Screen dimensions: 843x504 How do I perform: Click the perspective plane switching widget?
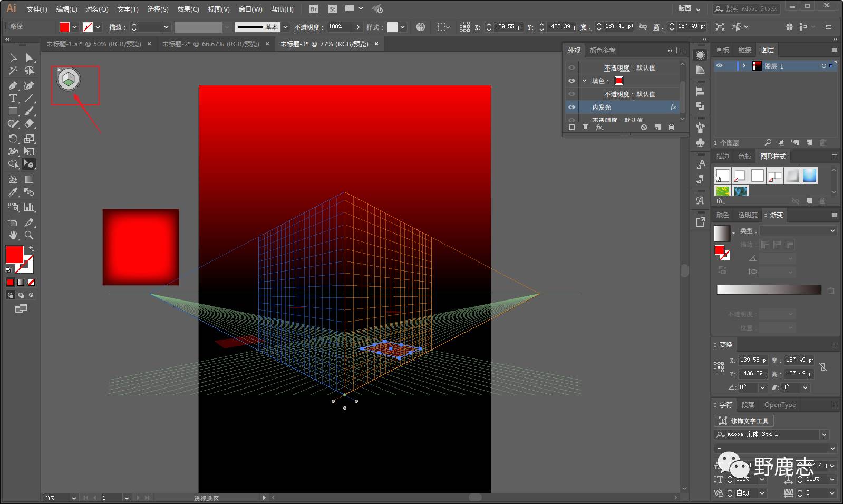click(69, 80)
